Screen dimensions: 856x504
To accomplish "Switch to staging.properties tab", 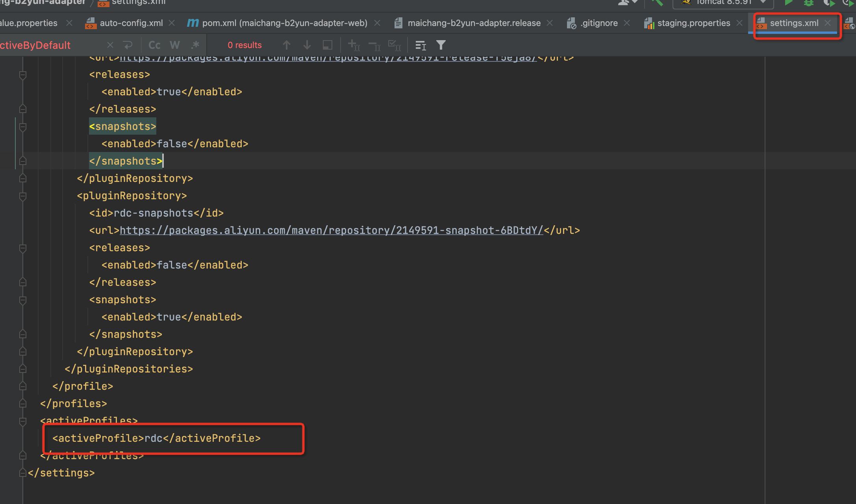I will pos(687,23).
